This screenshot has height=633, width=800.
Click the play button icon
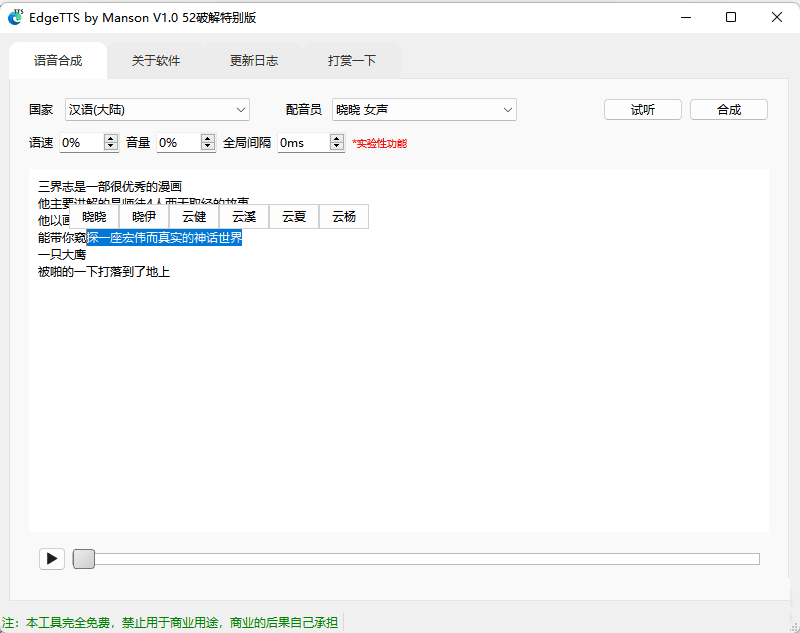pyautogui.click(x=52, y=559)
